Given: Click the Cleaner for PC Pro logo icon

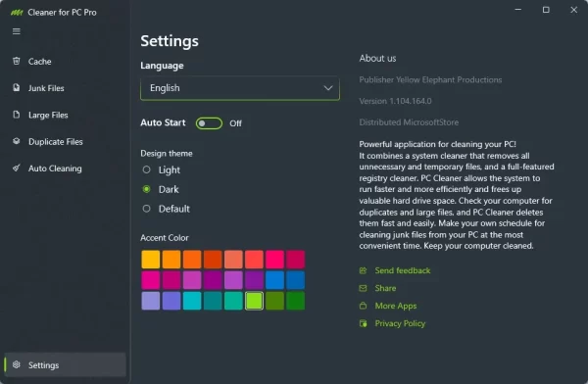Looking at the screenshot, I should click(17, 13).
